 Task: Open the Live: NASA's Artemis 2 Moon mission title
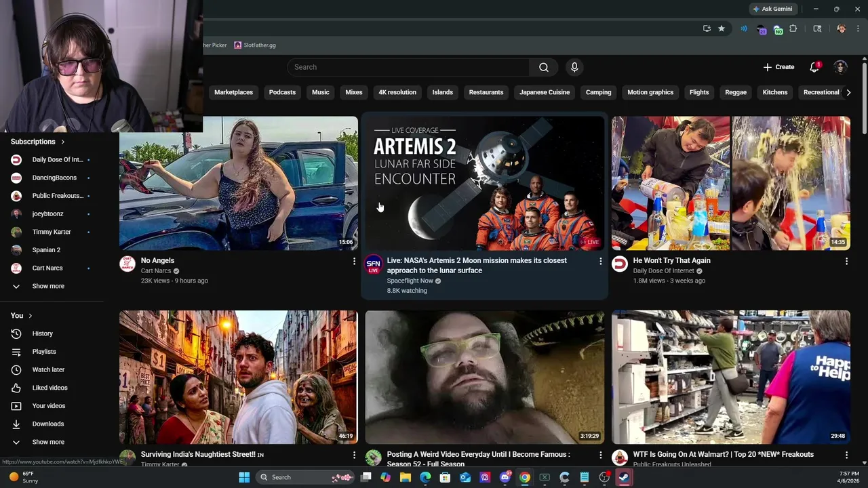click(x=477, y=266)
